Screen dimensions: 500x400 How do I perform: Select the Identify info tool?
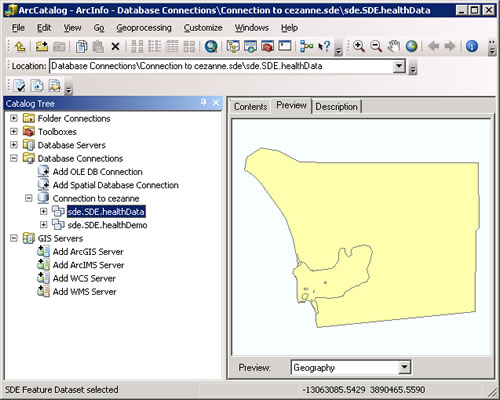pos(472,46)
